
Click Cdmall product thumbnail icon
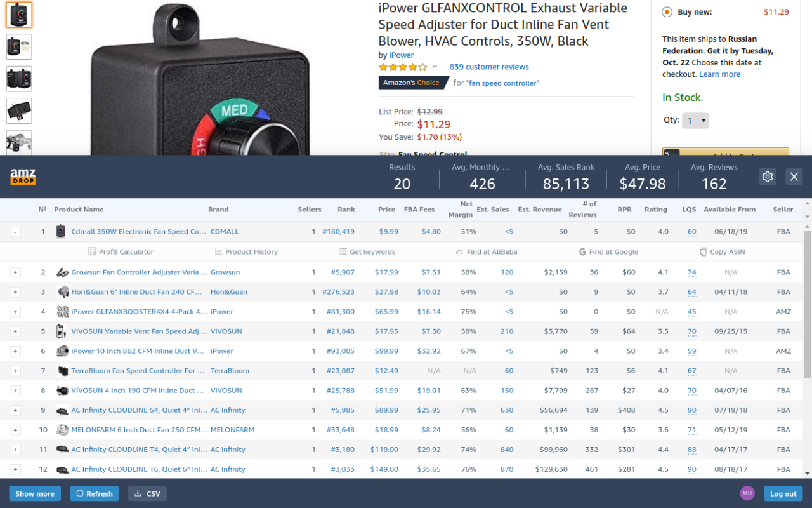(x=60, y=232)
